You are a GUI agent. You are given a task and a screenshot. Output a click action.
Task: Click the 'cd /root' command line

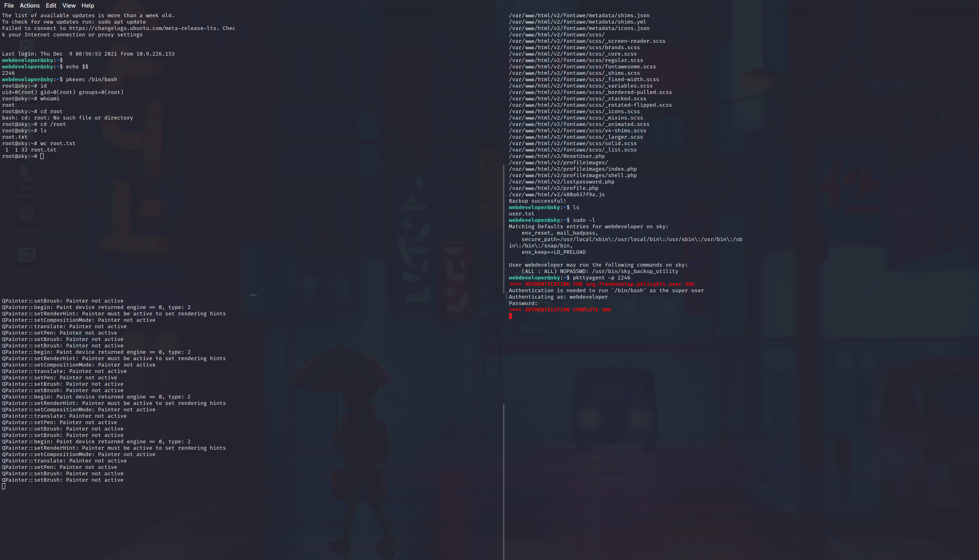coord(34,124)
